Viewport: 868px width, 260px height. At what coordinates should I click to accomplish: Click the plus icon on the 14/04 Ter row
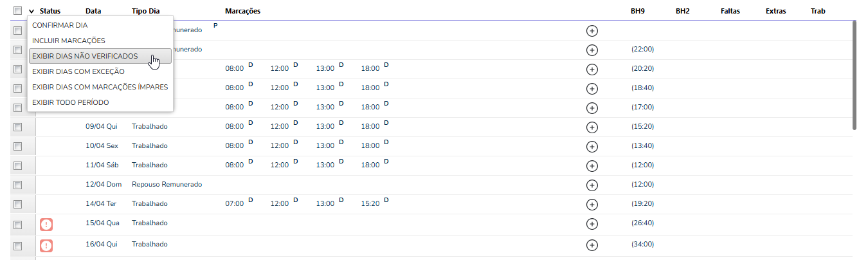tap(592, 204)
